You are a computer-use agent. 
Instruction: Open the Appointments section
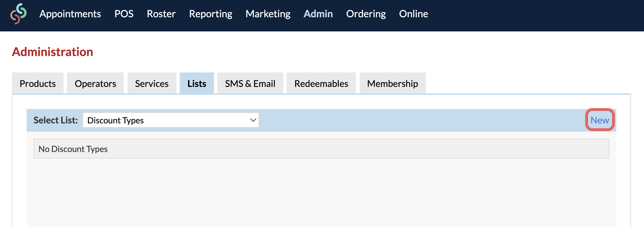tap(70, 14)
